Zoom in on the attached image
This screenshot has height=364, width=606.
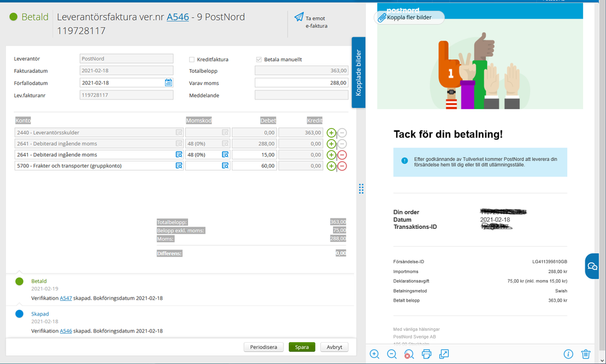point(374,354)
